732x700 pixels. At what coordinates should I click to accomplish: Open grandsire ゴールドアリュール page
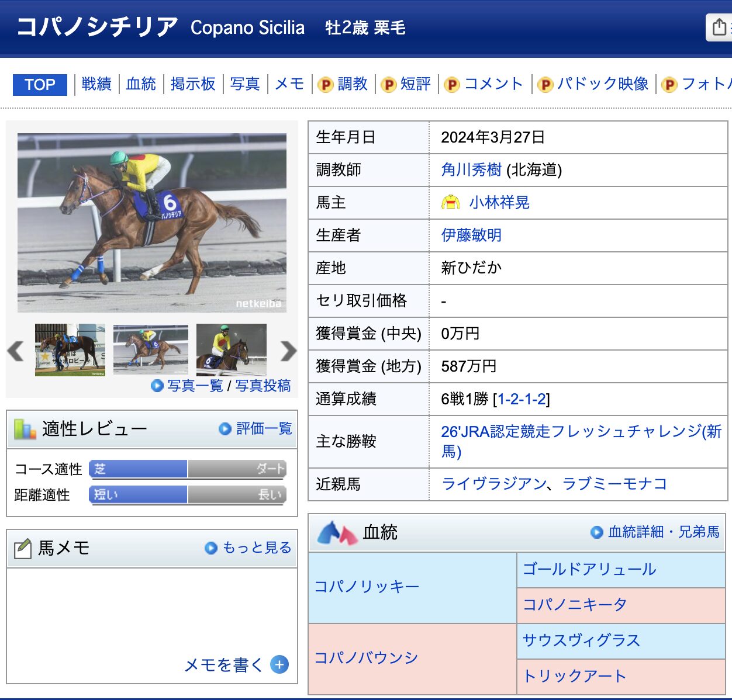(x=589, y=569)
